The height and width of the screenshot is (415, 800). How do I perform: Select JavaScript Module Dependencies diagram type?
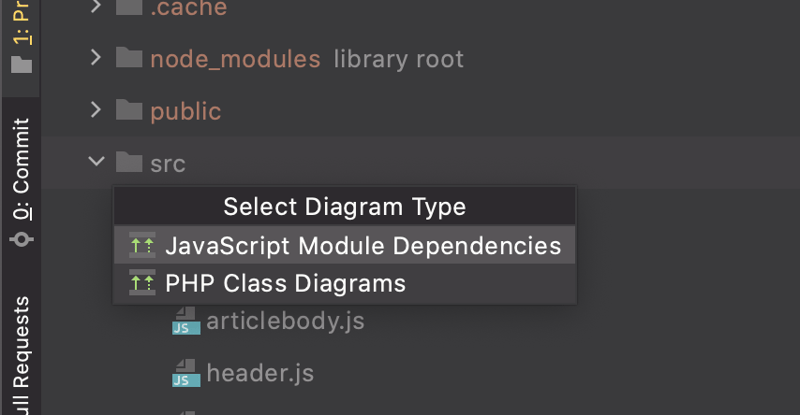click(x=362, y=246)
